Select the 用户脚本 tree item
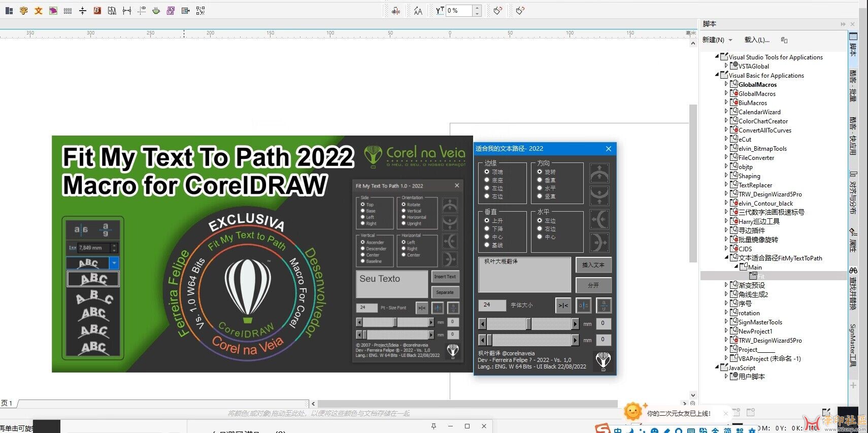Viewport: 868px width, 433px height. 751,377
